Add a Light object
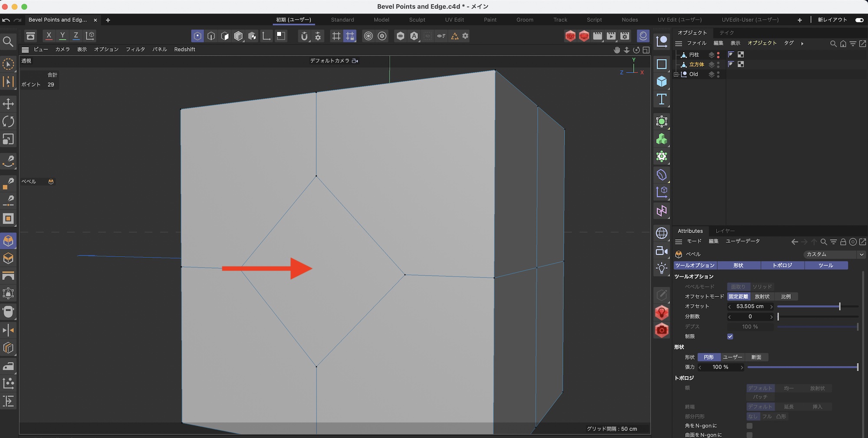Screen dimensions: 868x438 661,268
